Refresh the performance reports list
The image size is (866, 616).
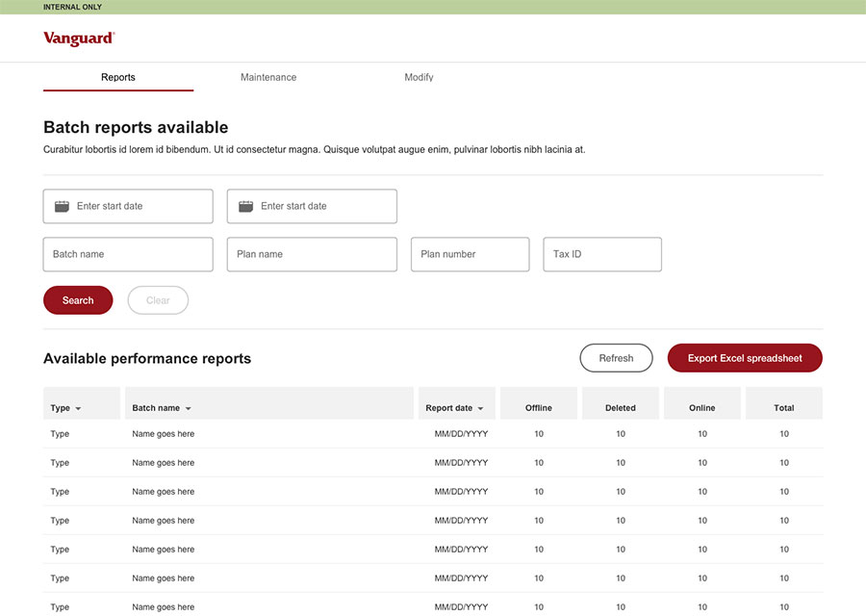click(x=617, y=358)
